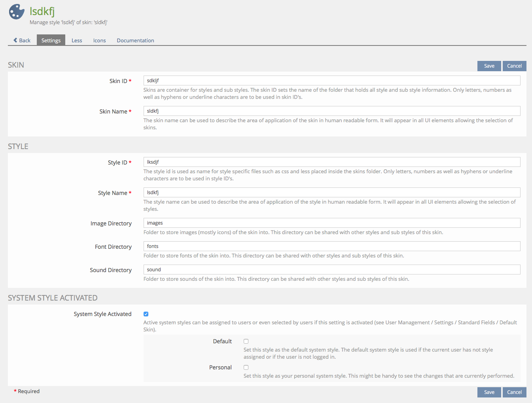Open the Less tab
The width and height of the screenshot is (532, 403).
point(77,40)
